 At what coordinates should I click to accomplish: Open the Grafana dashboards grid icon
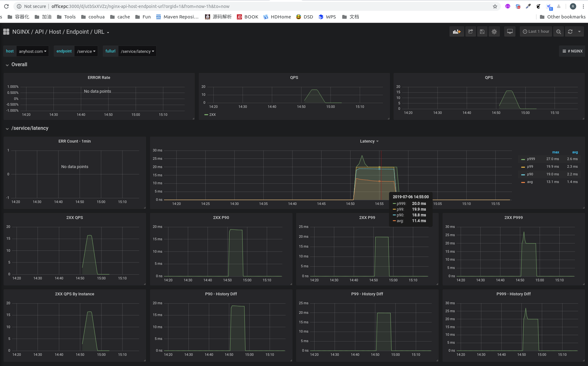pos(6,32)
